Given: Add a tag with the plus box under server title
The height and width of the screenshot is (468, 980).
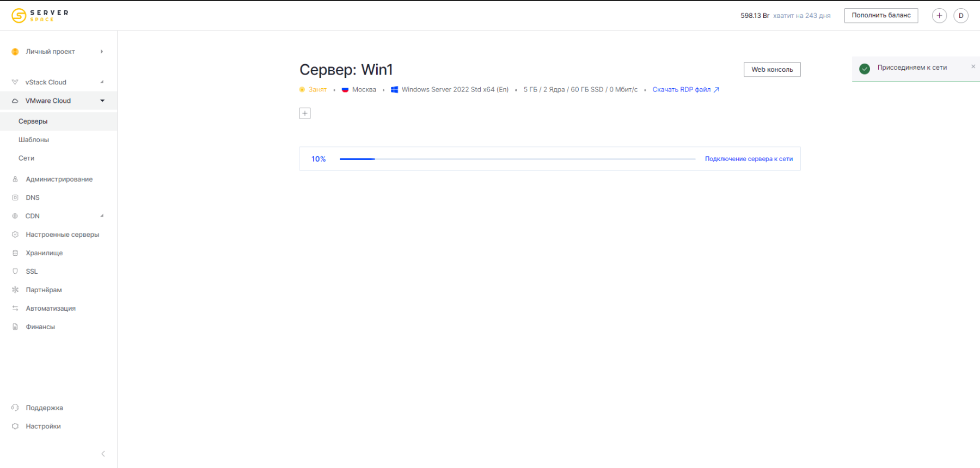Looking at the screenshot, I should (x=305, y=113).
